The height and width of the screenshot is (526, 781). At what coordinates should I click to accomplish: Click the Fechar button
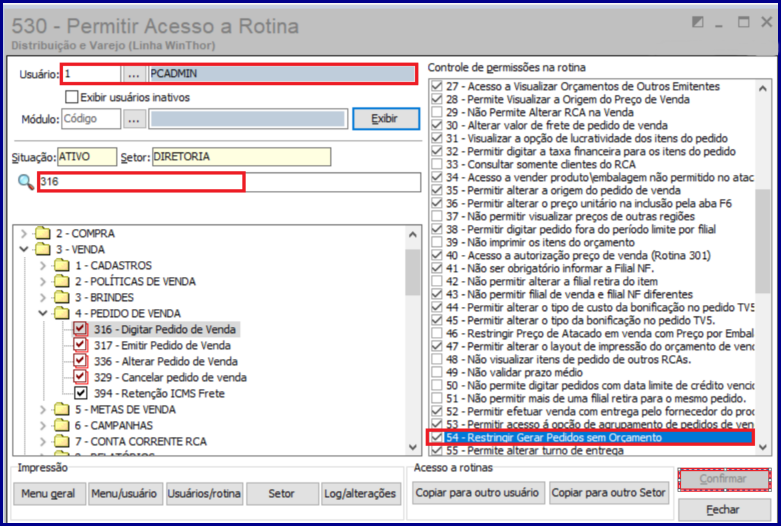click(x=724, y=510)
